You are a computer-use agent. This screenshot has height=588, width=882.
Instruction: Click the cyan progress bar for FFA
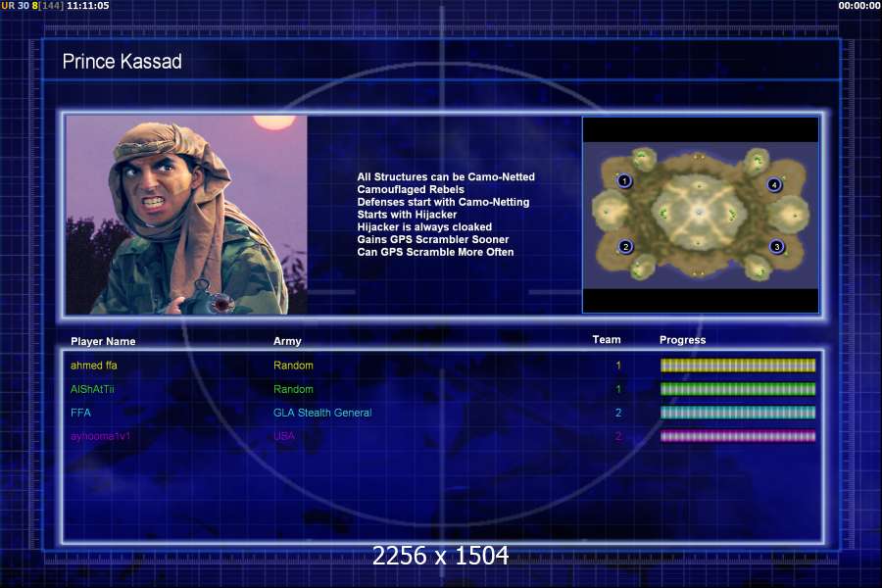(737, 413)
